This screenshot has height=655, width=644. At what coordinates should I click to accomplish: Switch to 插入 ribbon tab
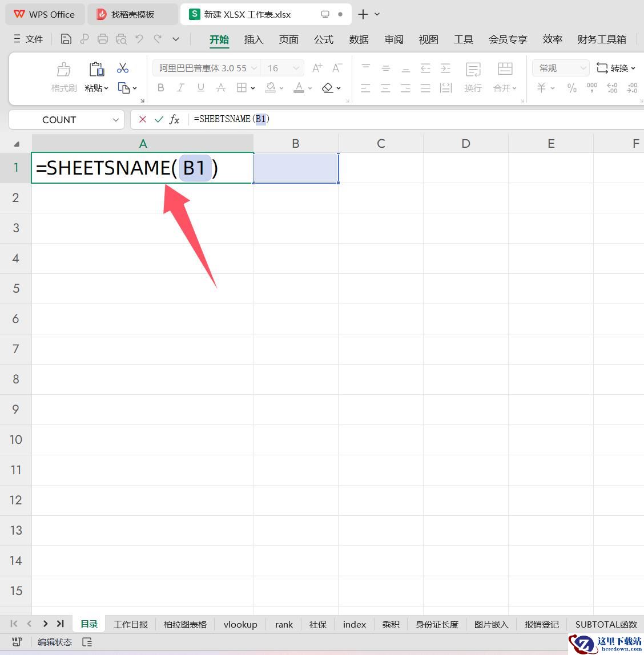click(x=253, y=40)
